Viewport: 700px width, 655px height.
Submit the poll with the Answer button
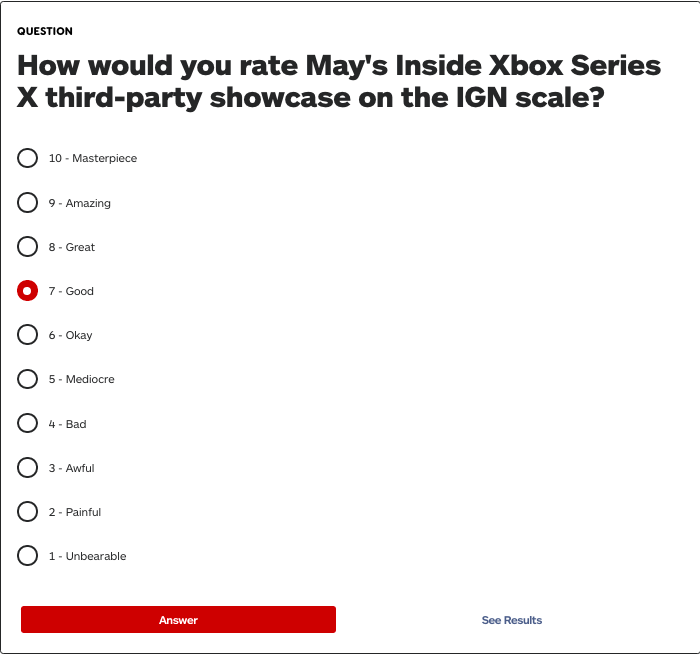pos(178,620)
